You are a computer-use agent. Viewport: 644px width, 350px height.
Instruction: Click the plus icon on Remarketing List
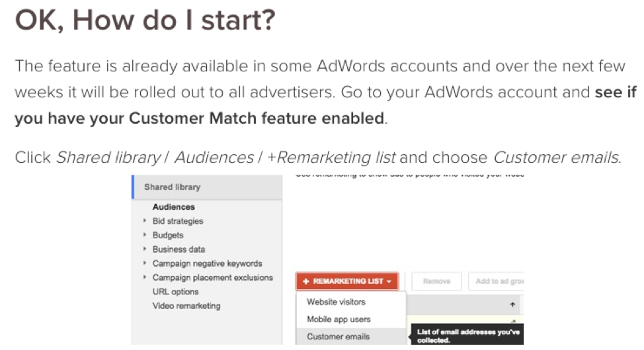[x=305, y=281]
